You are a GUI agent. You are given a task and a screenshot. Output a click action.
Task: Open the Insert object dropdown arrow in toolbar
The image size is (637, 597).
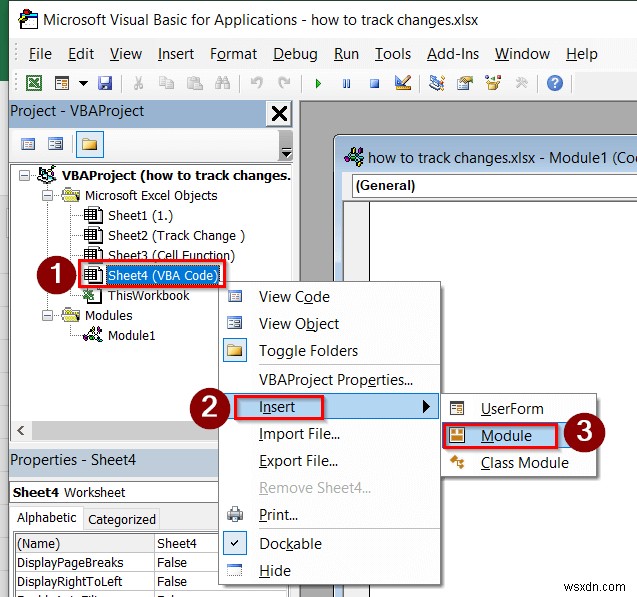tap(83, 84)
